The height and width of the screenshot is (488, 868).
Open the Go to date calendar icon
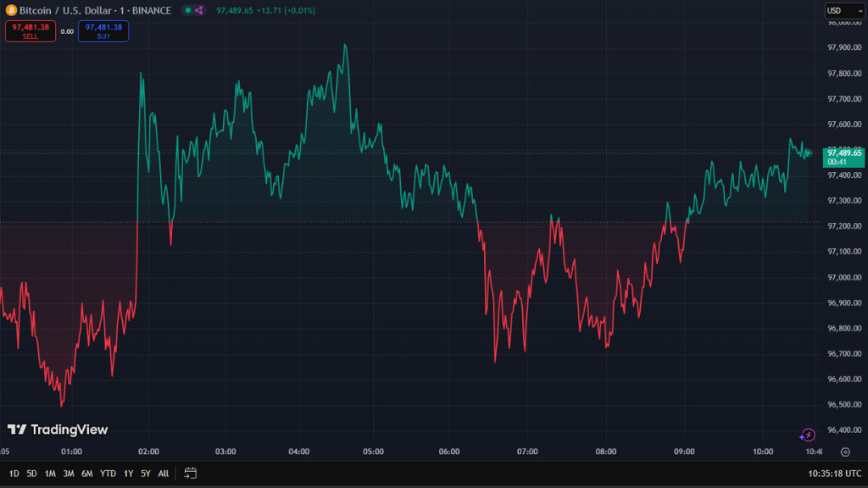point(191,473)
